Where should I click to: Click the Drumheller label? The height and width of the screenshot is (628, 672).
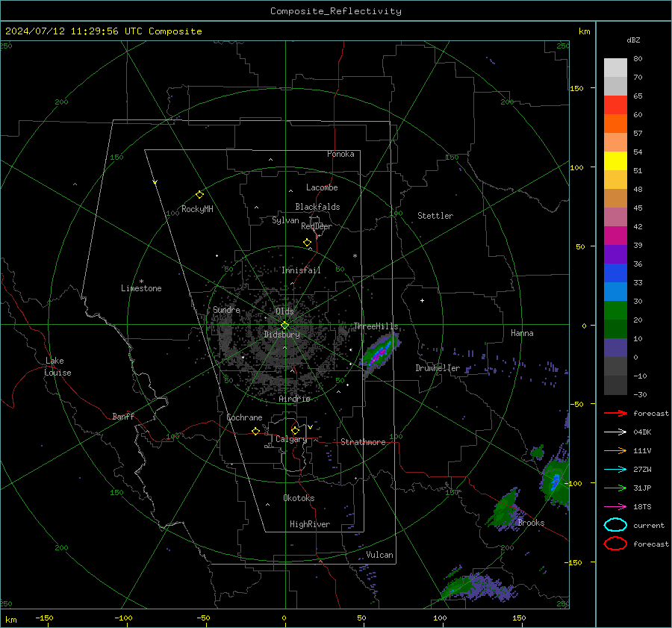click(x=438, y=368)
